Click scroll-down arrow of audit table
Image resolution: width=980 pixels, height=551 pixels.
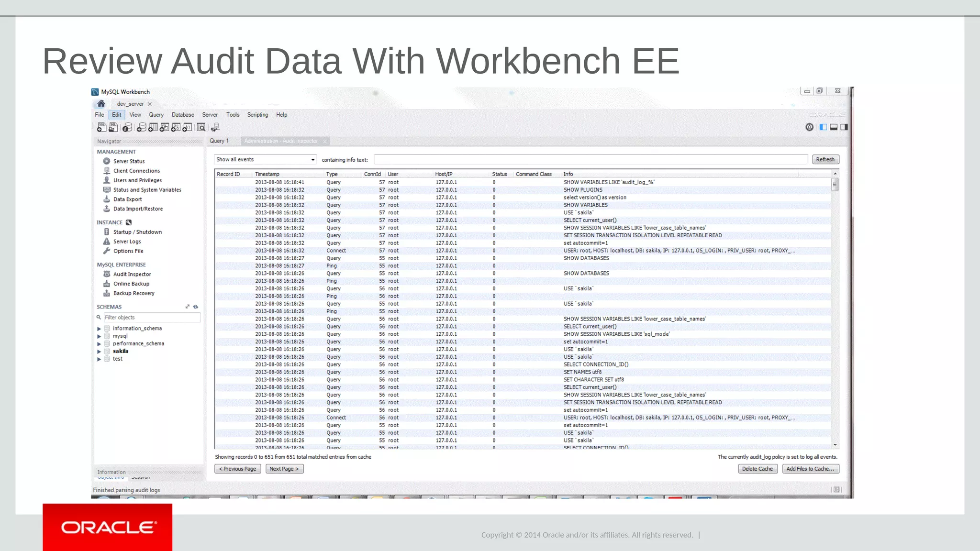[835, 445]
